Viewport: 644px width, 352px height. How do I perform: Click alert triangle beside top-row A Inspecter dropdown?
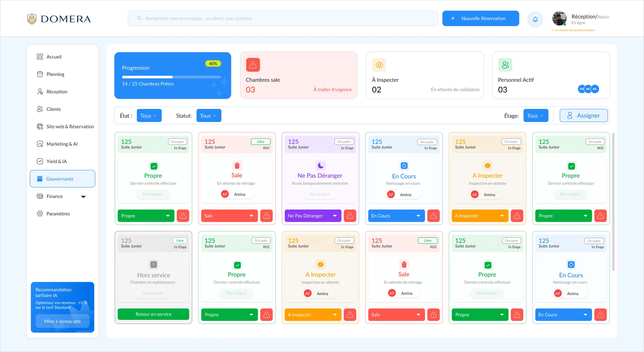coord(517,216)
